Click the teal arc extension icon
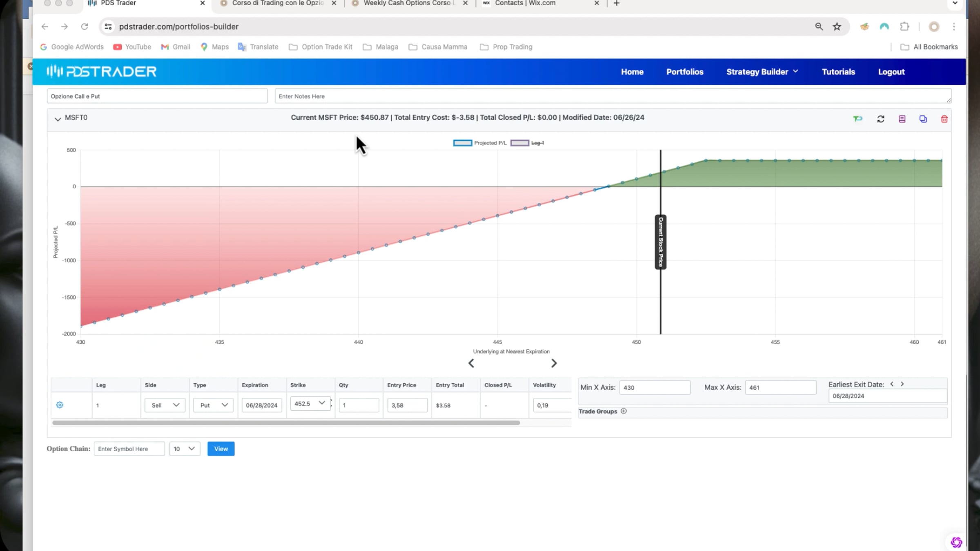 [x=884, y=27]
